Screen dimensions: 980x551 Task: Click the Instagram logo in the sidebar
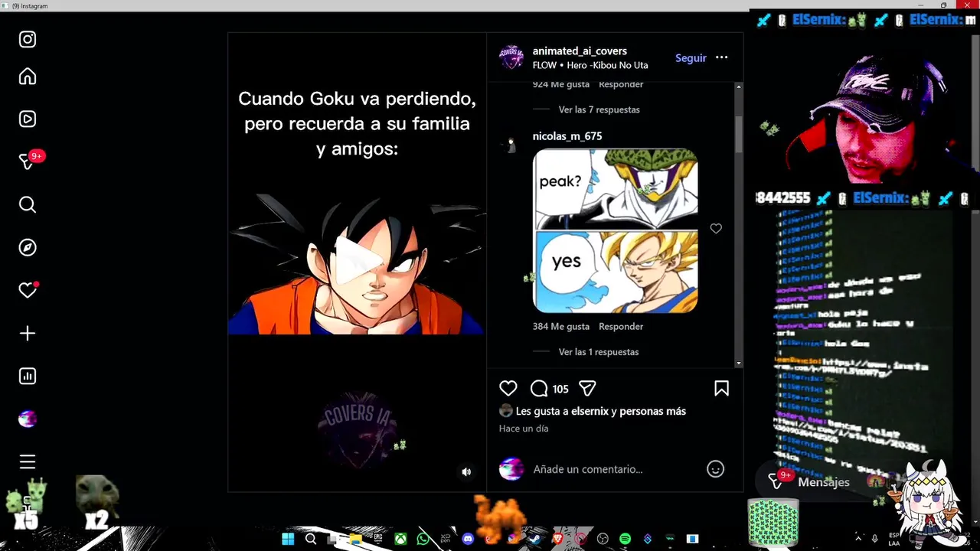pos(28,40)
